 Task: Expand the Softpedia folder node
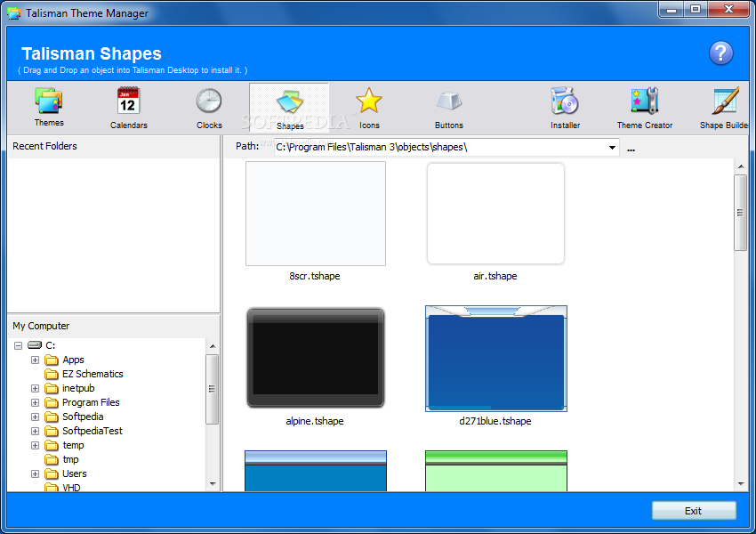[x=35, y=417]
